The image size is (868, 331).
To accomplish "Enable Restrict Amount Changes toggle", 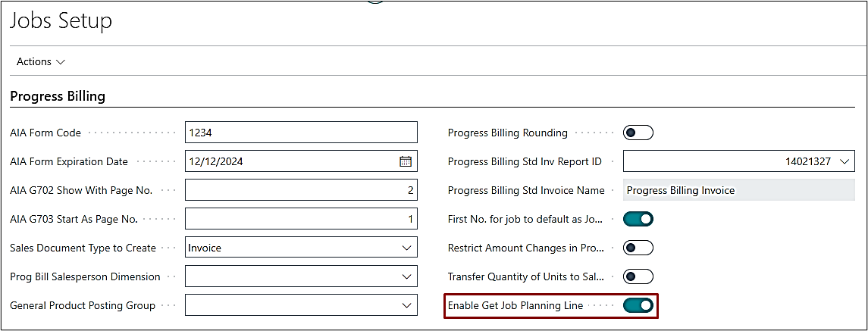I will [x=638, y=248].
